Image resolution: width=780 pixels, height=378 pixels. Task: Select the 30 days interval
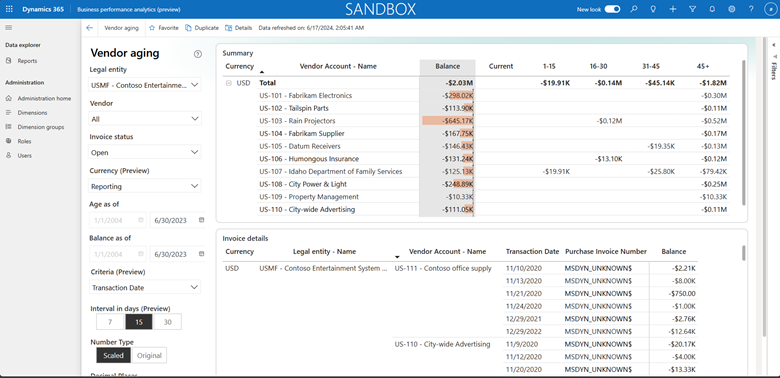coord(168,322)
